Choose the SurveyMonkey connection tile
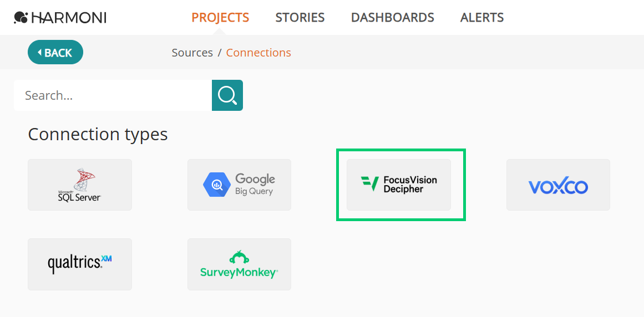644x317 pixels. click(x=240, y=264)
